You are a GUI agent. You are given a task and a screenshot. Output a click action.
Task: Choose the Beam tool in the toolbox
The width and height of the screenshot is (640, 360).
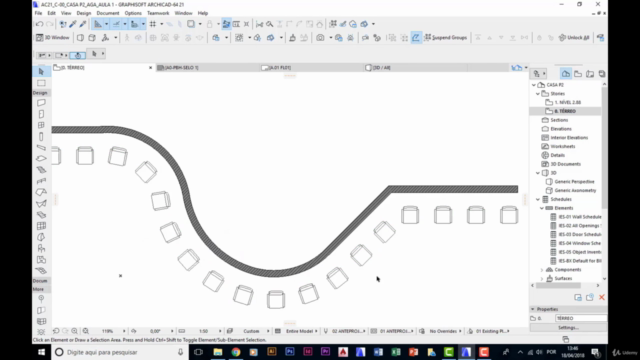click(x=41, y=147)
